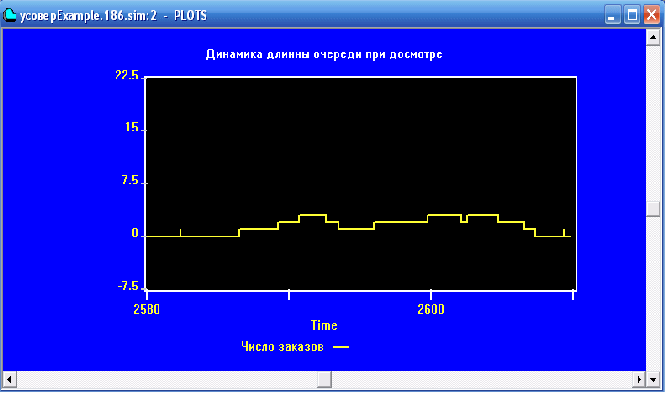
Task: Click the vertical scrollbar down arrow
Action: click(653, 379)
